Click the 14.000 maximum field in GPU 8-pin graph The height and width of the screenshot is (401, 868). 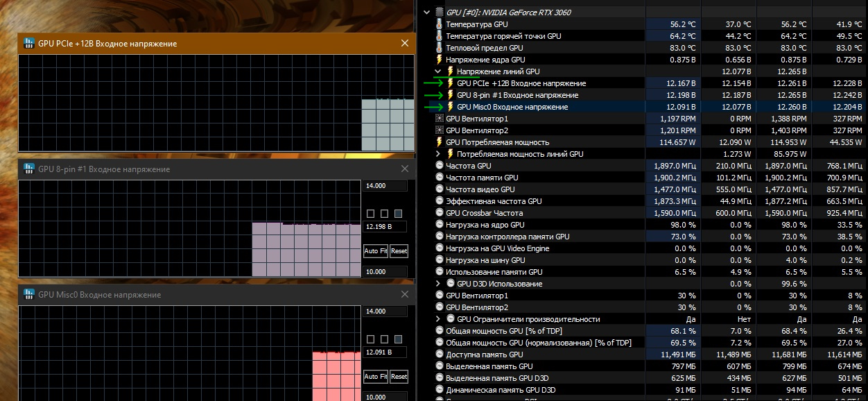coord(385,186)
